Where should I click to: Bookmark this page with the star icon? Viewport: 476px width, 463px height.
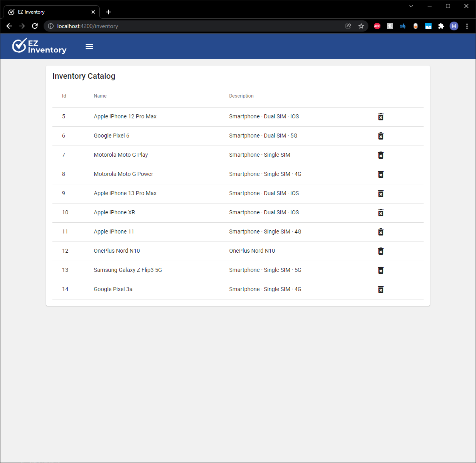pos(361,26)
